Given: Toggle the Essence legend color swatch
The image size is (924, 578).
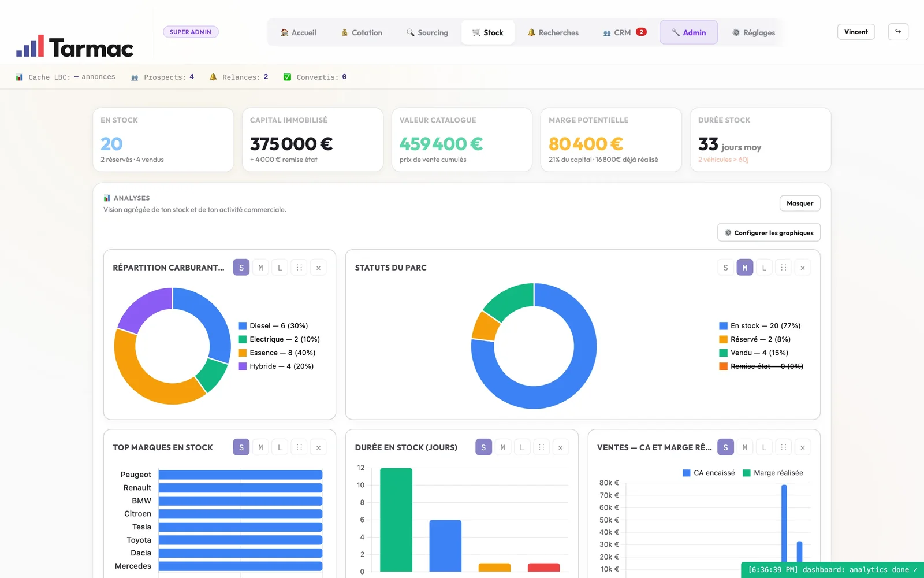Looking at the screenshot, I should pyautogui.click(x=243, y=353).
